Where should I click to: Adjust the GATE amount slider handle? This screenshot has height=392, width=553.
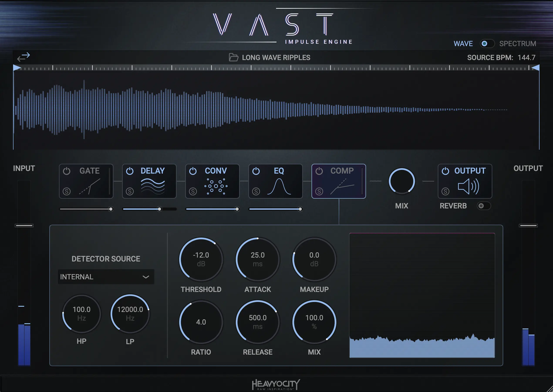coord(111,209)
